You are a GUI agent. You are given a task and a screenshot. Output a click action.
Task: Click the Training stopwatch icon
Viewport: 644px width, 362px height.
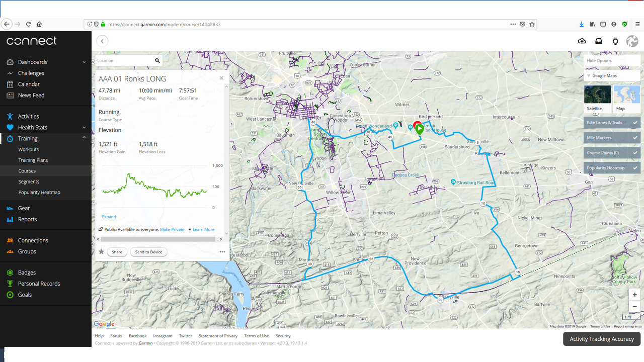(x=10, y=139)
